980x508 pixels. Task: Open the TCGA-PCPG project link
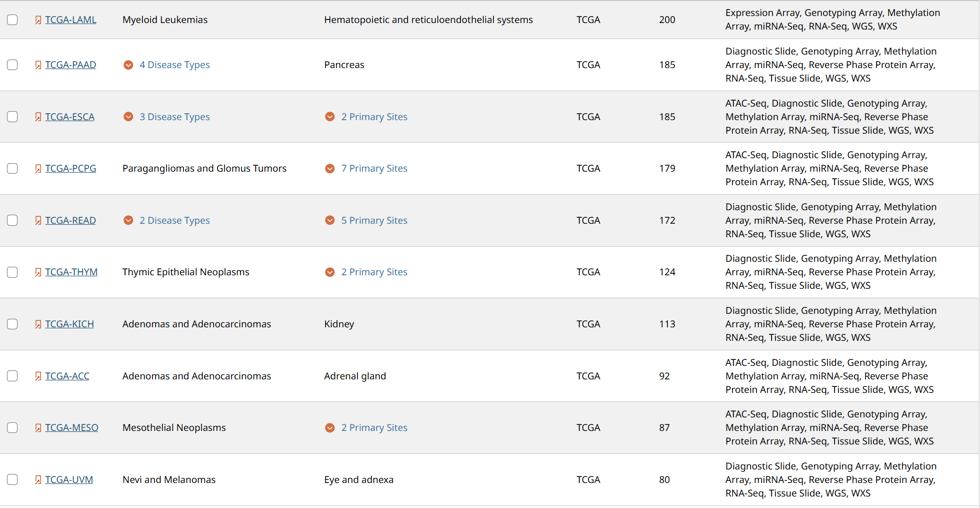click(x=70, y=168)
